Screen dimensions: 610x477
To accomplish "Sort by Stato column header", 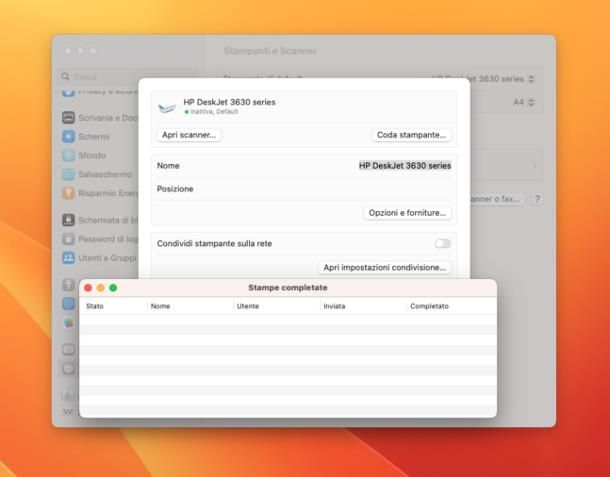I will [x=95, y=306].
